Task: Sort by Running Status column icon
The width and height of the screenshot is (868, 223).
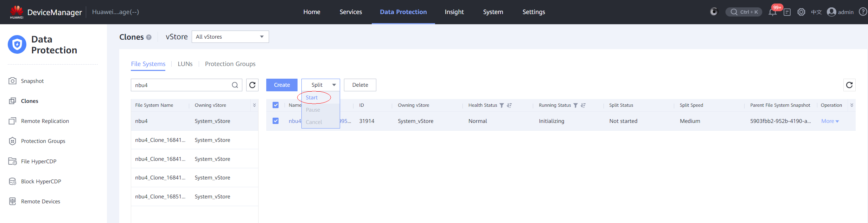Action: [x=583, y=105]
